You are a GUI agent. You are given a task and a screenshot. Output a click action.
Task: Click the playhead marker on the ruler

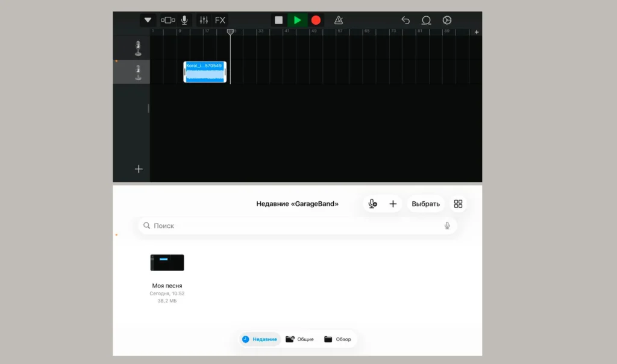(x=230, y=32)
